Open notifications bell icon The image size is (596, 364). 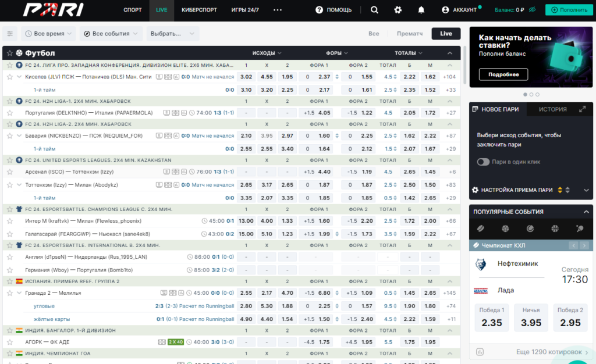[x=421, y=10]
